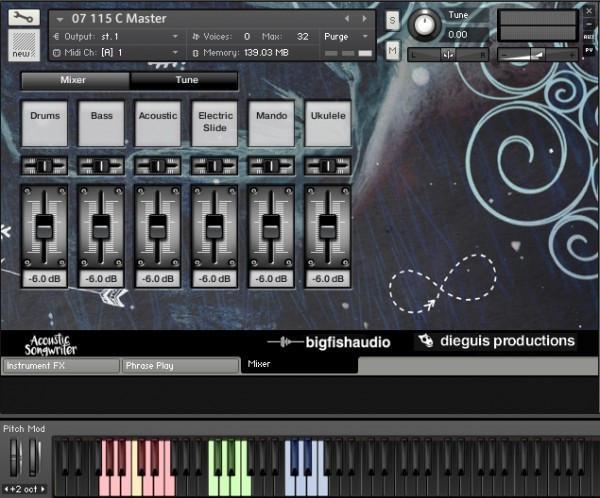Viewport: 600px width, 498px height.
Task: Click the Ukulele pan slider
Action: coord(328,166)
